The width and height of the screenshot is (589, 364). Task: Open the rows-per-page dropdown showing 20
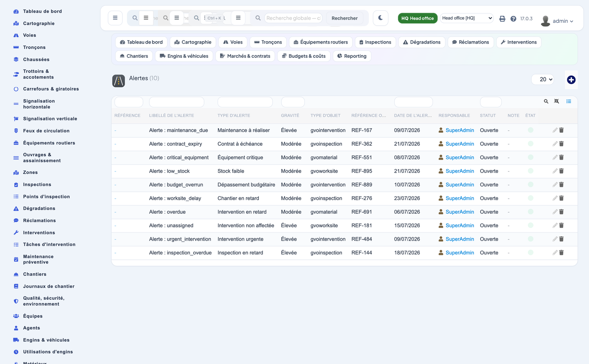543,79
